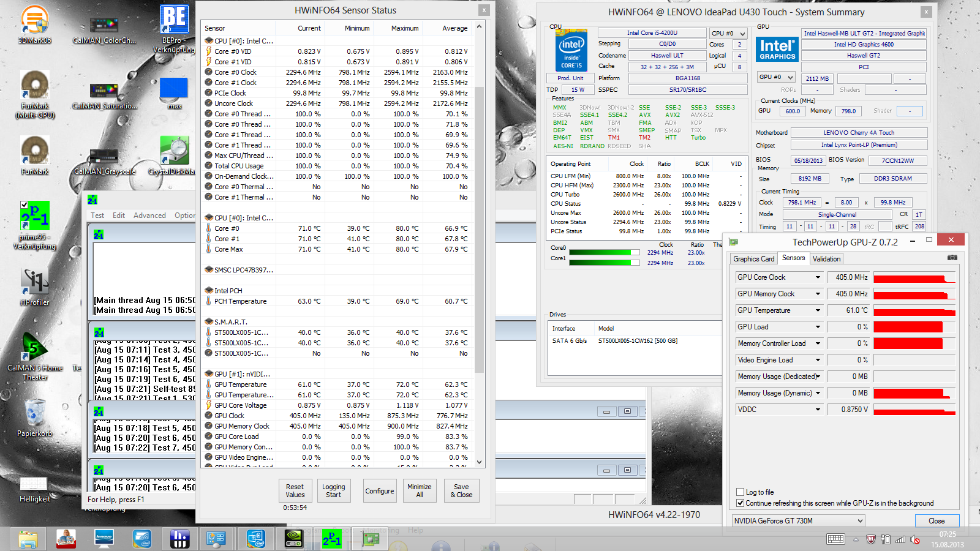Click the muted volume tray icon
Viewport: 980px width, 551px height.
915,539
